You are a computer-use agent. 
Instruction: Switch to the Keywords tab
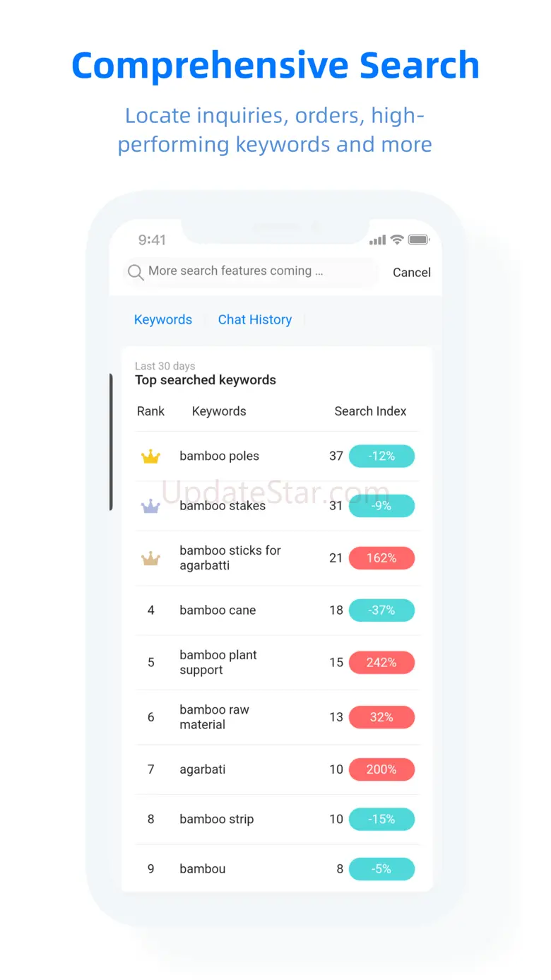tap(163, 319)
